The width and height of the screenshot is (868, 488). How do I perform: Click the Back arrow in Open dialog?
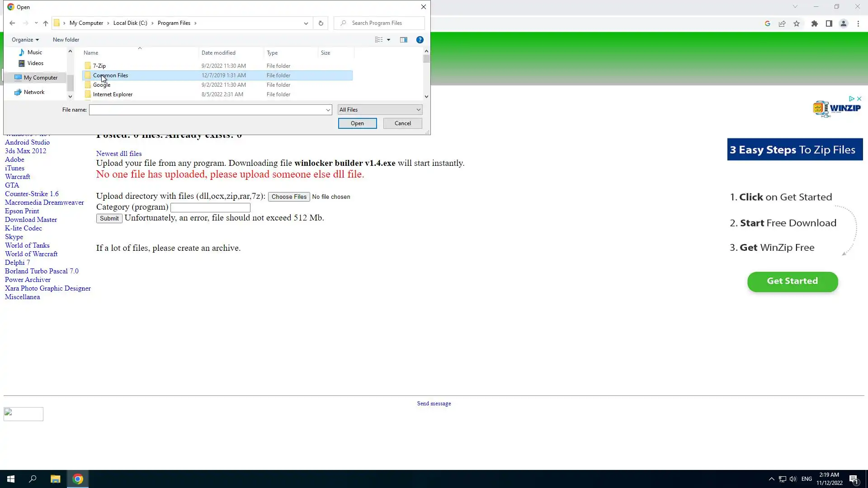[x=12, y=23]
